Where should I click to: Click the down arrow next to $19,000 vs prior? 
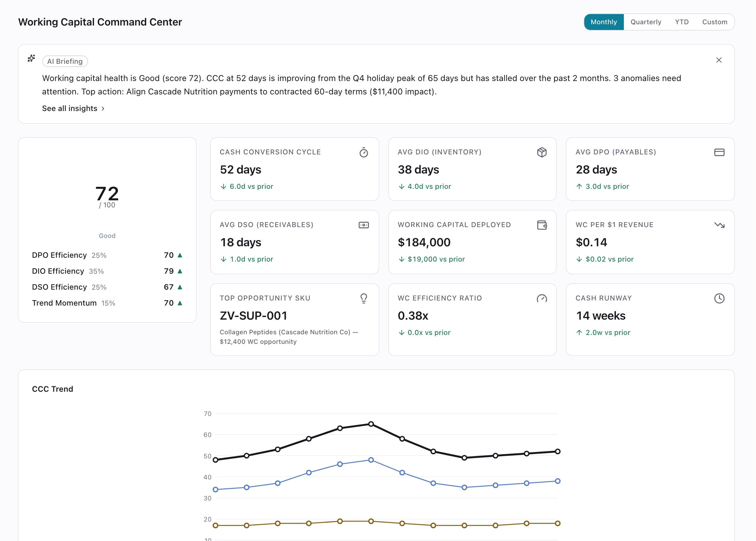click(x=401, y=259)
